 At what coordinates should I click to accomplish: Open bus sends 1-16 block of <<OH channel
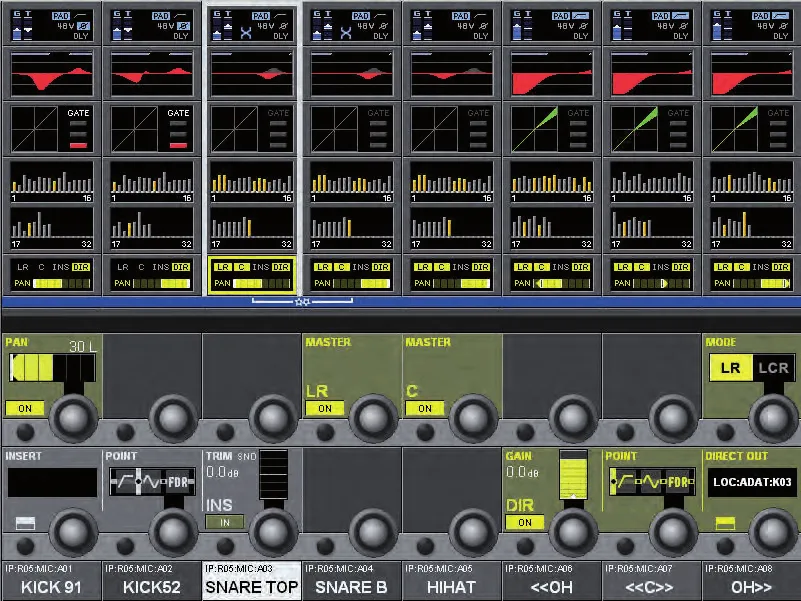(552, 182)
